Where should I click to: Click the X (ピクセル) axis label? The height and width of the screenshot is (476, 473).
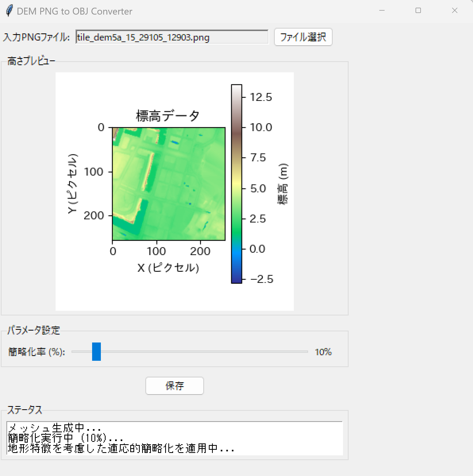[x=168, y=268]
